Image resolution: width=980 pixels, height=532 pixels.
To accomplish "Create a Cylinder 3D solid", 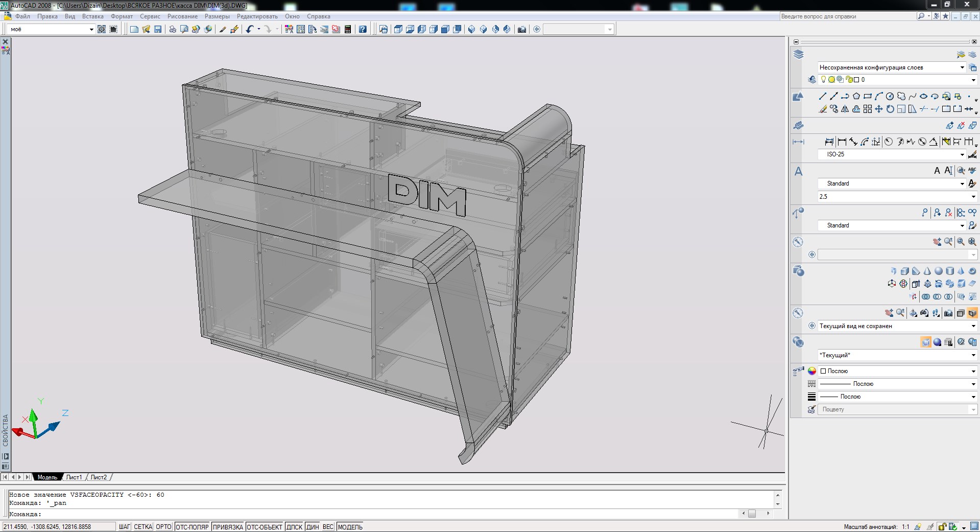I will pyautogui.click(x=949, y=271).
